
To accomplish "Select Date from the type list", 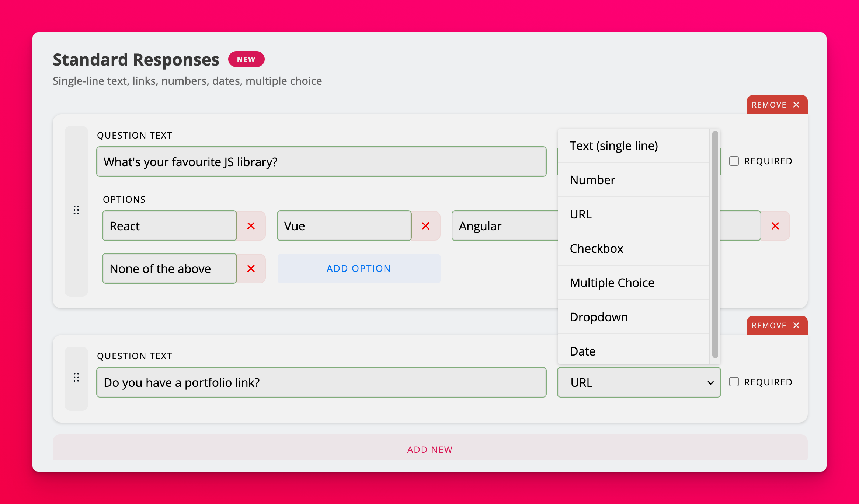I will click(582, 351).
